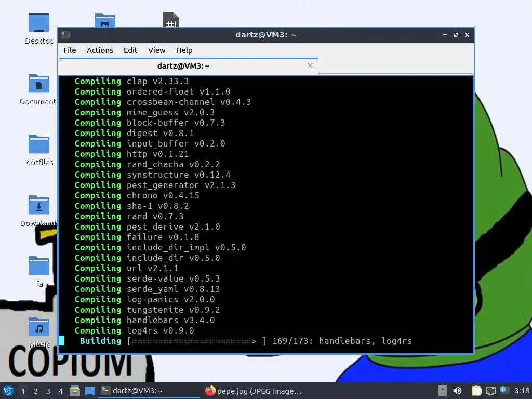This screenshot has width=532, height=399.
Task: Click 'log-panics v2.0.0' line
Action: click(x=170, y=300)
